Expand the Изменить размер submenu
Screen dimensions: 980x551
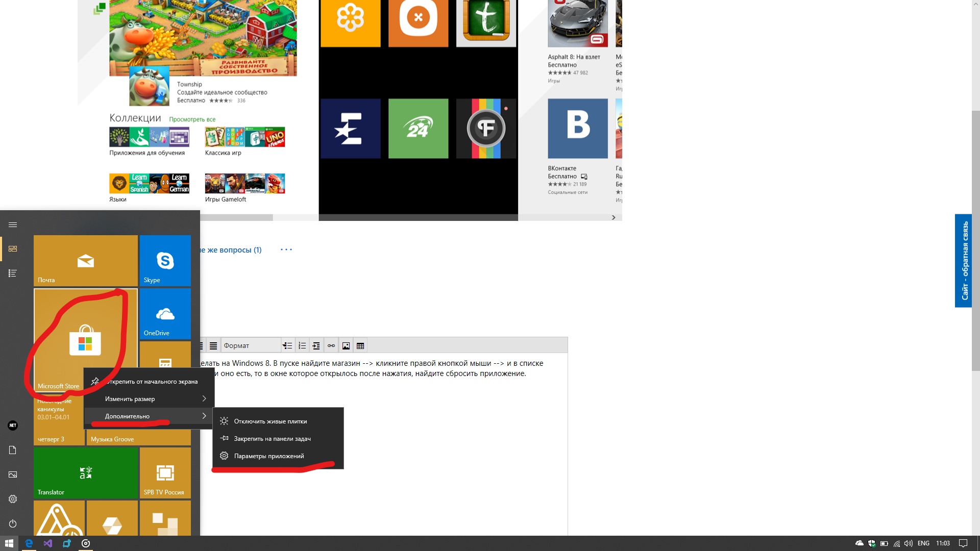click(x=149, y=399)
